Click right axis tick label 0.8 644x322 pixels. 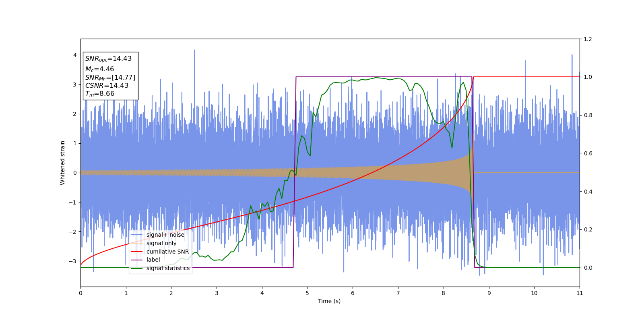[588, 115]
